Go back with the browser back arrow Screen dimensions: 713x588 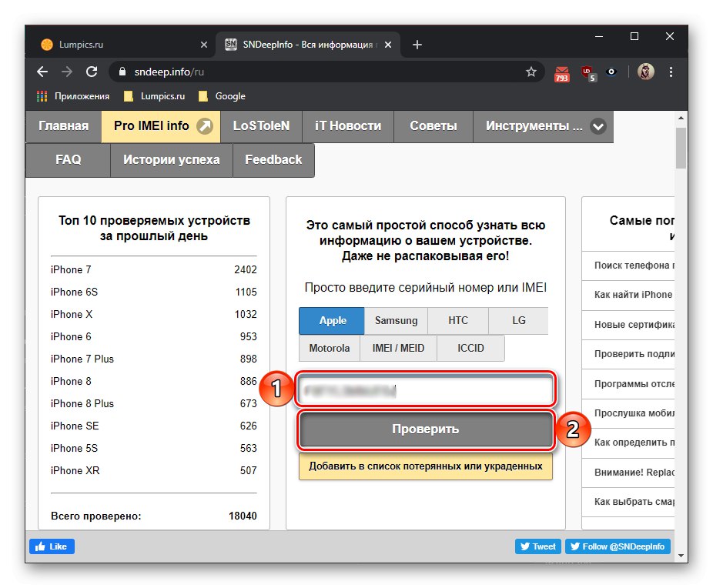coord(42,72)
